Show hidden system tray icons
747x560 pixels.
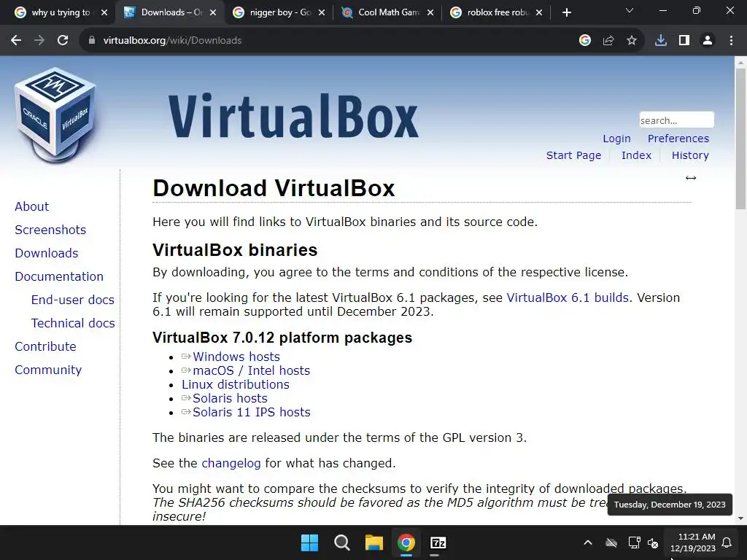click(588, 542)
